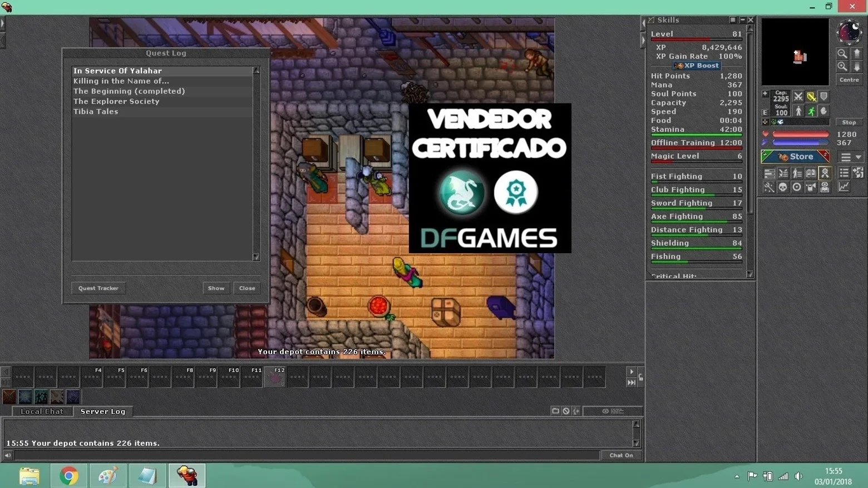The image size is (868, 488).
Task: Toggle Chat On button
Action: tap(622, 455)
